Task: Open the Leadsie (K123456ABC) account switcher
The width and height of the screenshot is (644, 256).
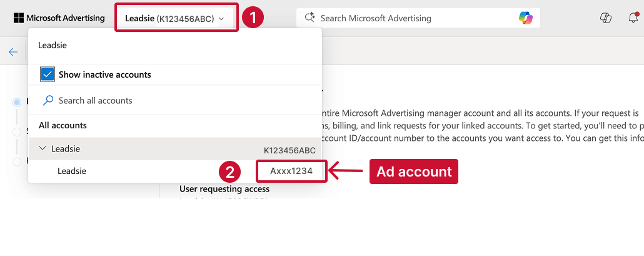Action: point(176,19)
